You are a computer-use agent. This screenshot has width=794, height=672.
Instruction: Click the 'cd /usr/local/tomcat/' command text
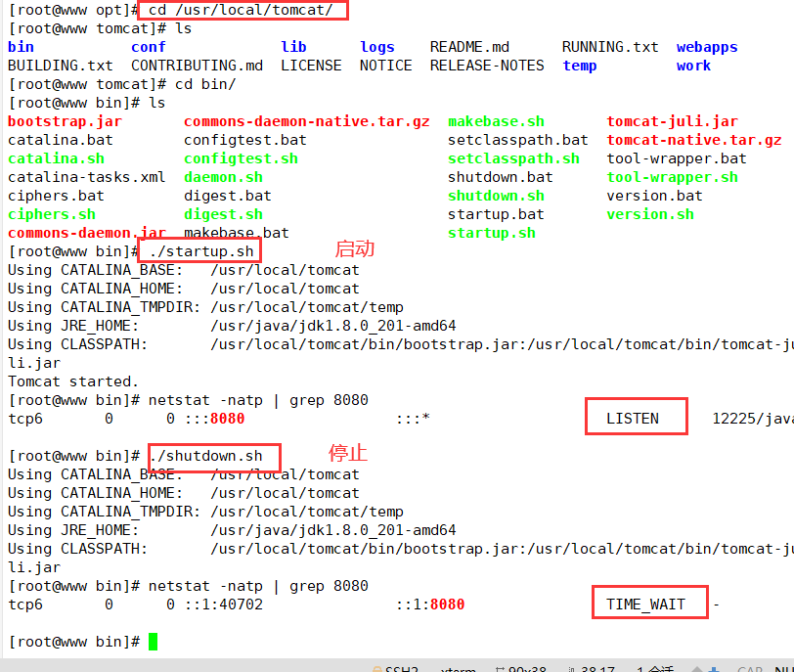241,10
